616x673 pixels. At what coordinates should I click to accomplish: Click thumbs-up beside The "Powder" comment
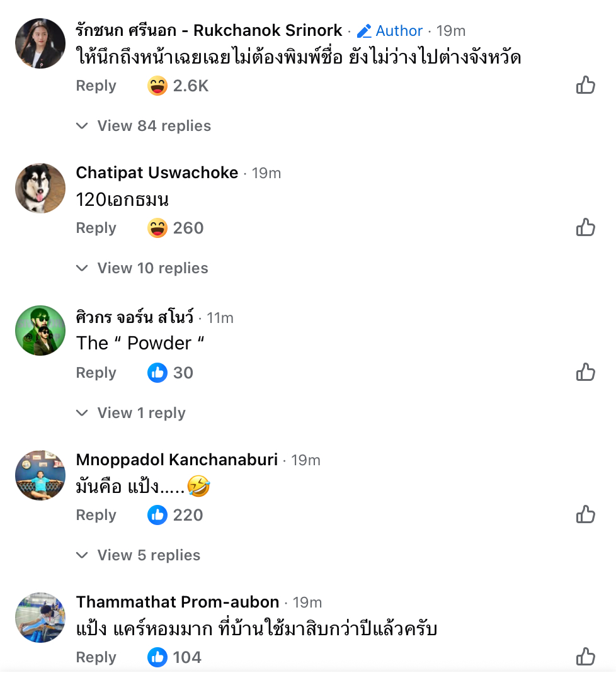click(586, 372)
